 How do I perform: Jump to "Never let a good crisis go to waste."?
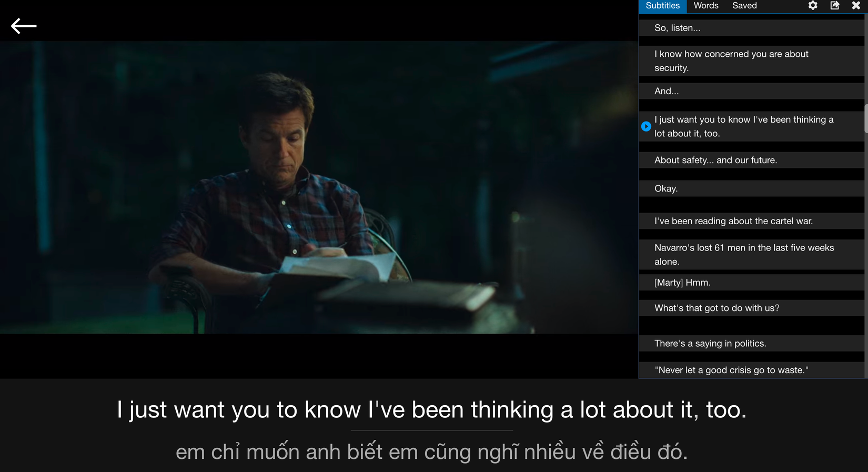[x=752, y=370]
